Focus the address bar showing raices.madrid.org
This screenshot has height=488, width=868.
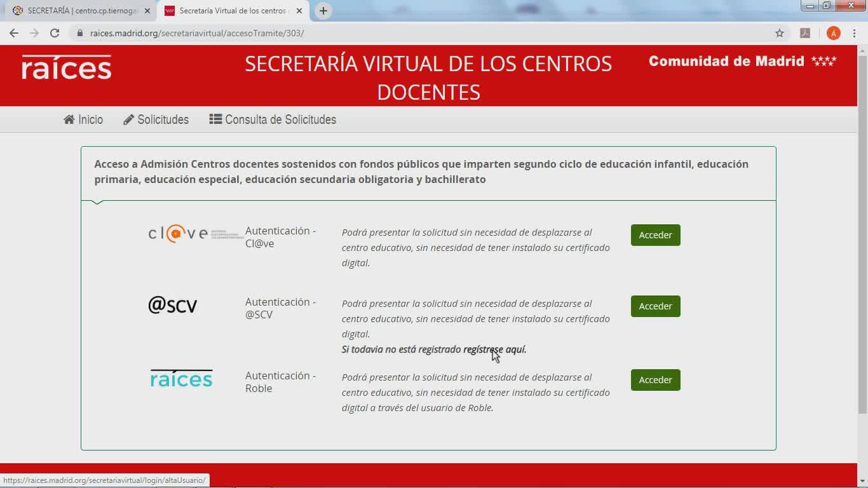(x=419, y=33)
